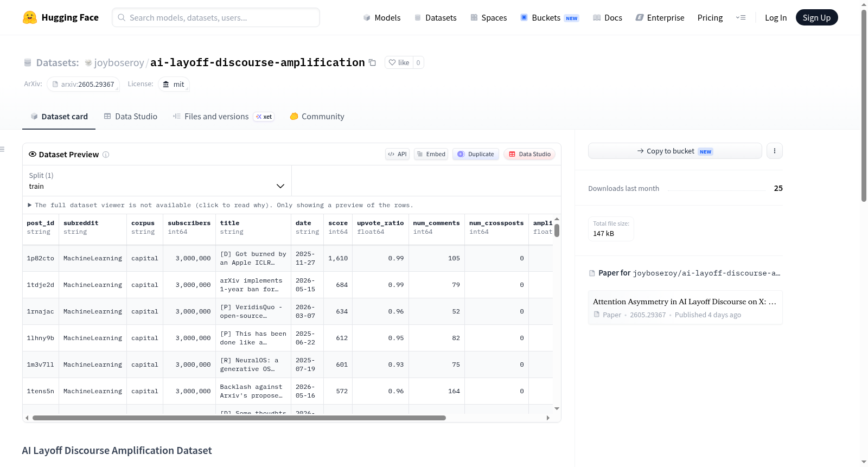Open Models in the top navigation
This screenshot has height=467, width=868.
pos(382,17)
